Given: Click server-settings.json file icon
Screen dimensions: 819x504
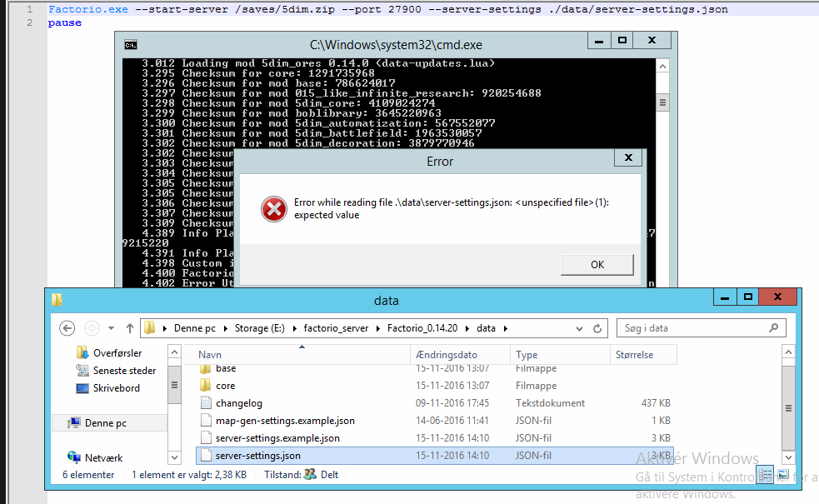Looking at the screenshot, I should [x=206, y=456].
